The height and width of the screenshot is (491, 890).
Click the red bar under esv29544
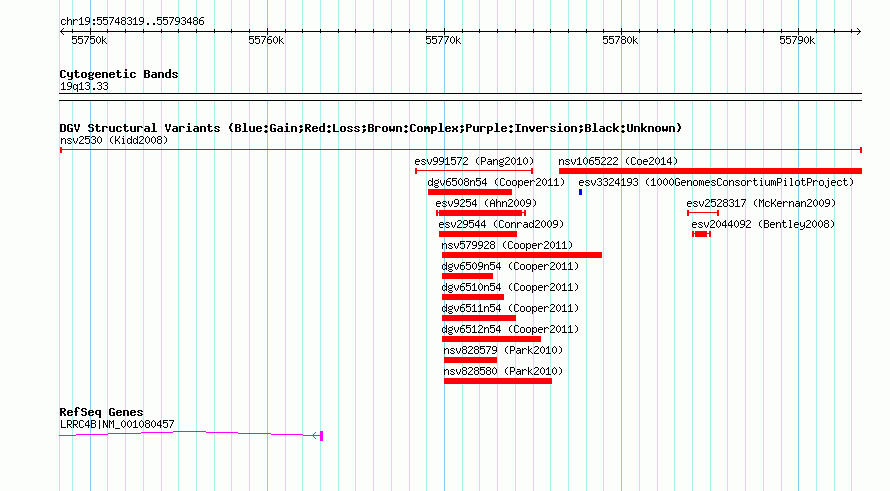478,234
